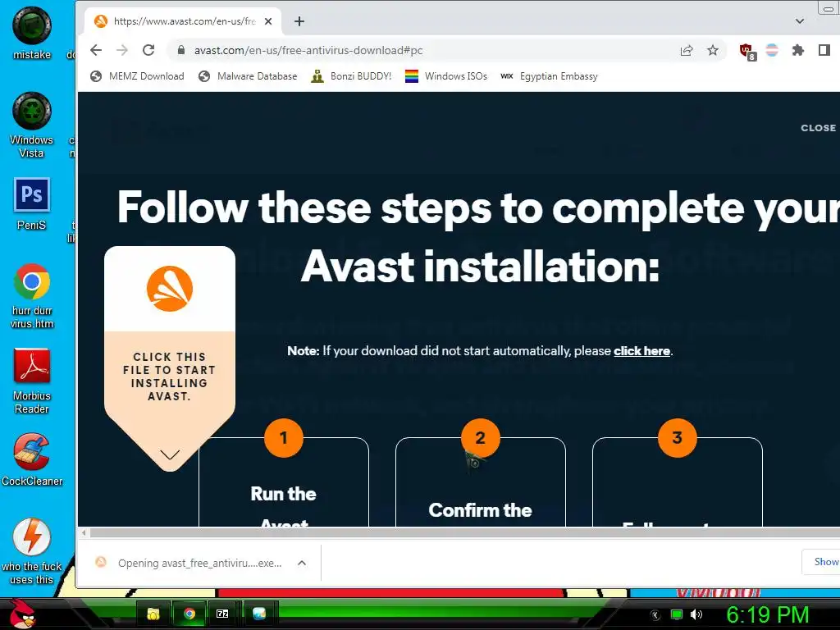Open the volume speaker tray icon

(696, 614)
